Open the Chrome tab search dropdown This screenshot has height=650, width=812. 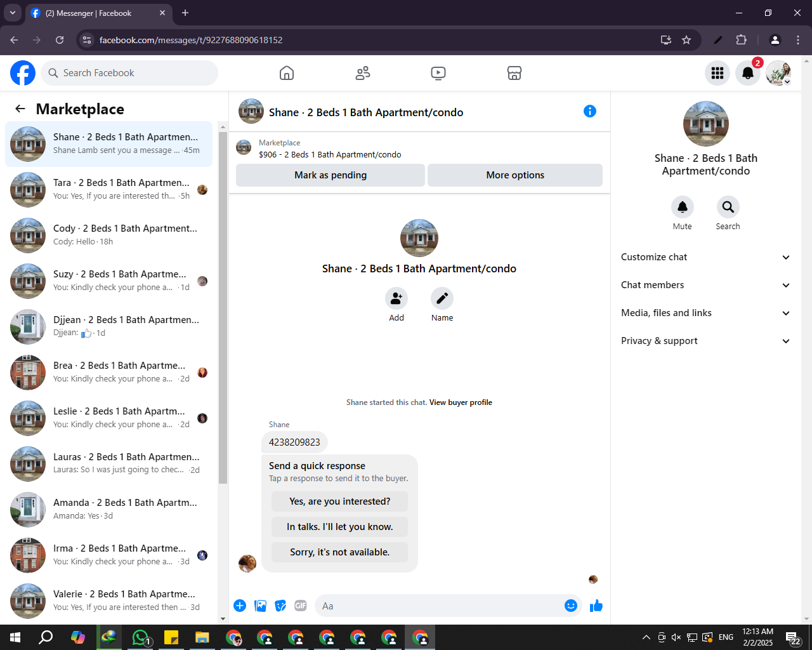click(x=13, y=13)
